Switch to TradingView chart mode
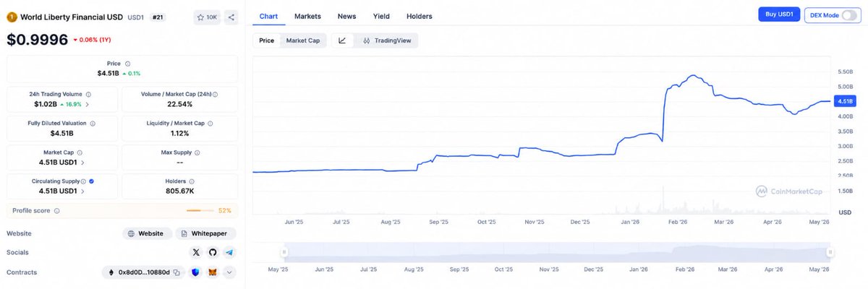Viewport: 868px width, 289px height. pyautogui.click(x=387, y=40)
